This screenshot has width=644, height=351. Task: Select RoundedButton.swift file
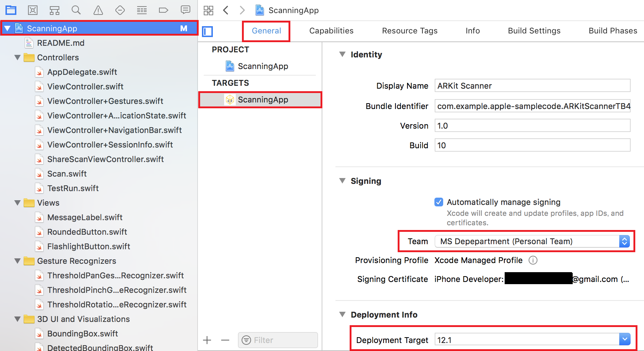pyautogui.click(x=87, y=232)
